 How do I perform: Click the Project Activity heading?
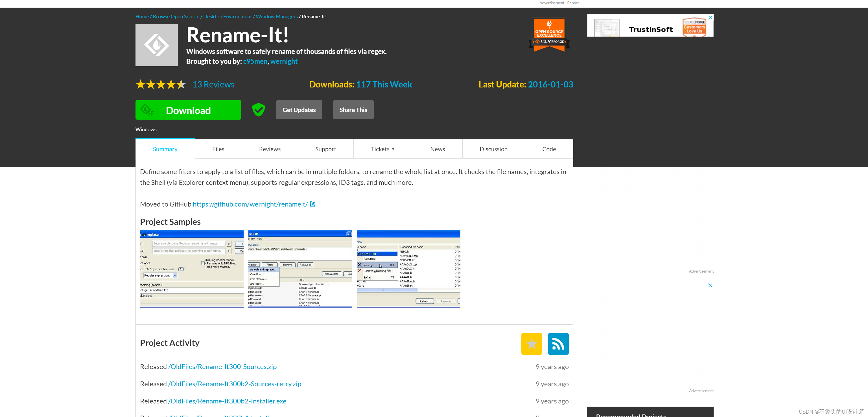tap(169, 343)
